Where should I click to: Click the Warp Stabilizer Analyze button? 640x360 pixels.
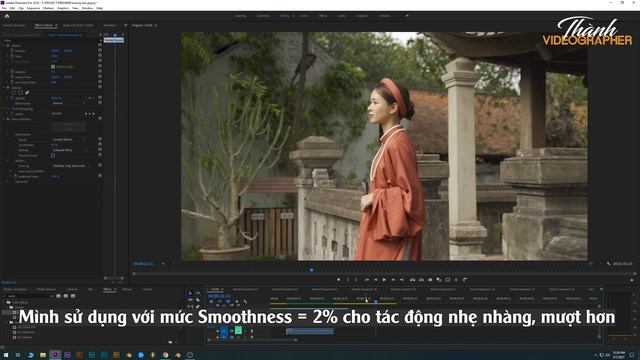click(69, 124)
